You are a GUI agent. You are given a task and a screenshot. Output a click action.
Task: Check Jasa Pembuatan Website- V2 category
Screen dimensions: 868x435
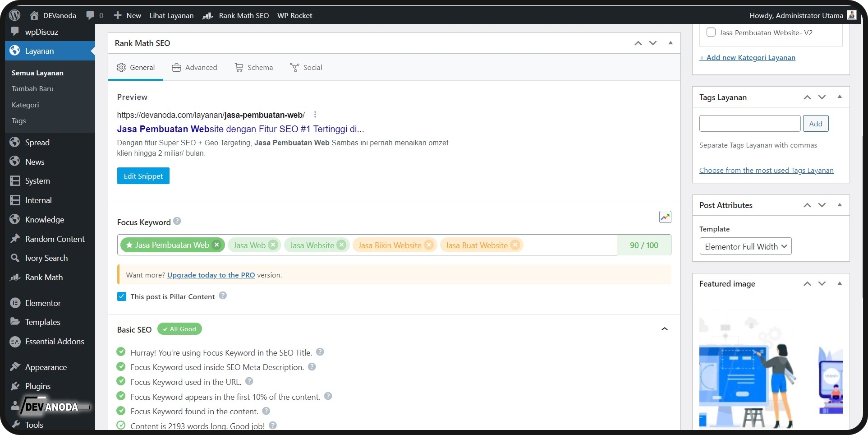pyautogui.click(x=711, y=32)
